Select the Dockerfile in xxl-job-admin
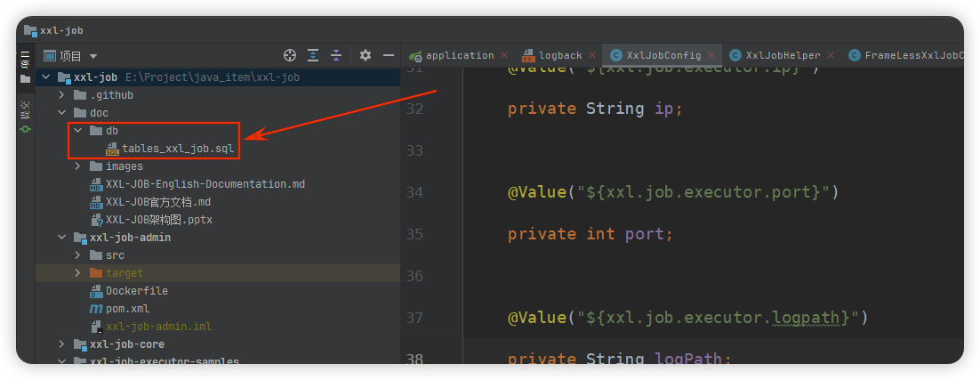This screenshot has height=380, width=980. point(136,291)
